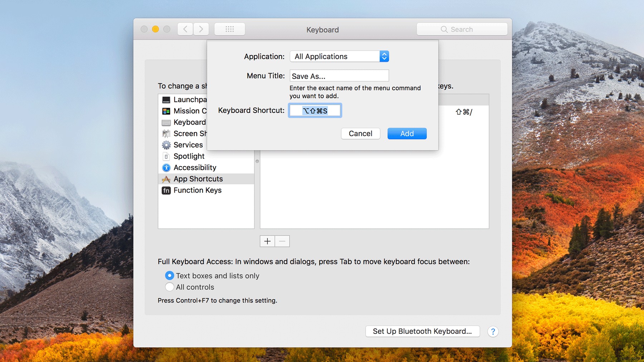
Task: Click Set Up Bluetooth Keyboard
Action: 422,331
